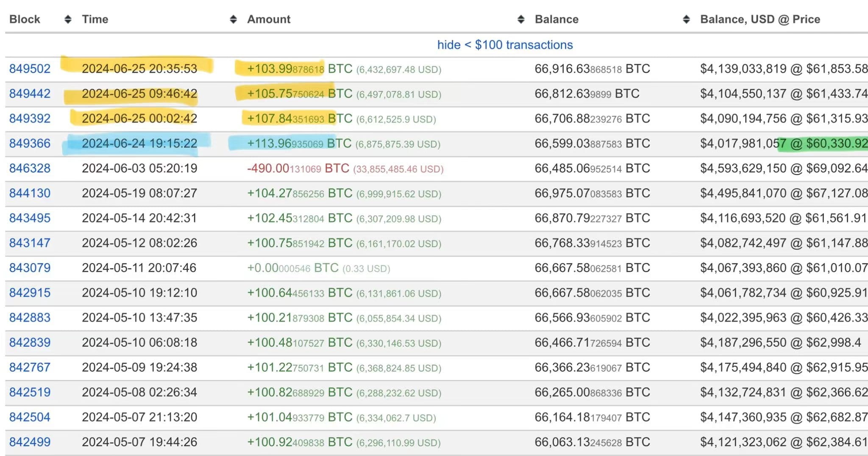This screenshot has height=456, width=868.
Task: Click the Balance column header
Action: (x=556, y=19)
